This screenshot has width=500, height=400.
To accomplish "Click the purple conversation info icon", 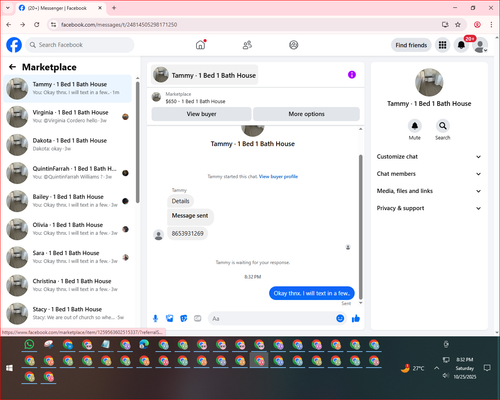I will [x=352, y=75].
